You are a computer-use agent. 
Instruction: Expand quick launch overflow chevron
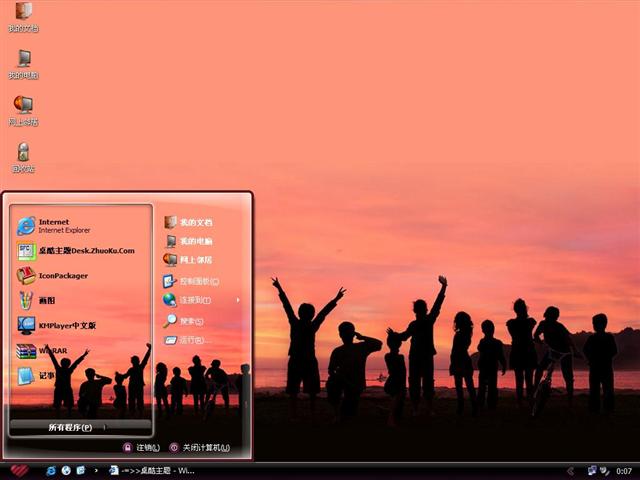click(x=96, y=471)
